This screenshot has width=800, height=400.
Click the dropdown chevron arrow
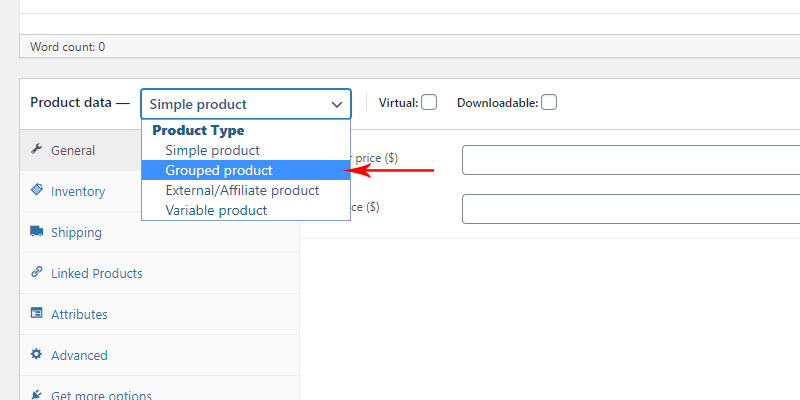(337, 105)
